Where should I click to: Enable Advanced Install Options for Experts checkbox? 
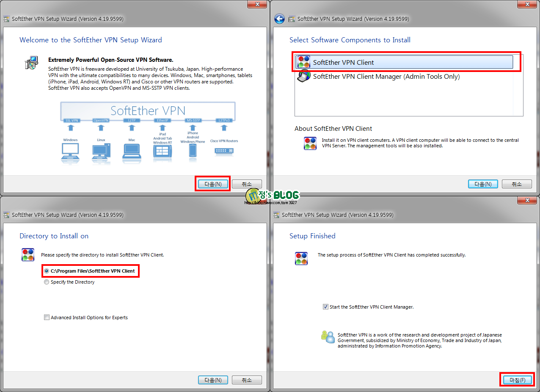click(86, 317)
